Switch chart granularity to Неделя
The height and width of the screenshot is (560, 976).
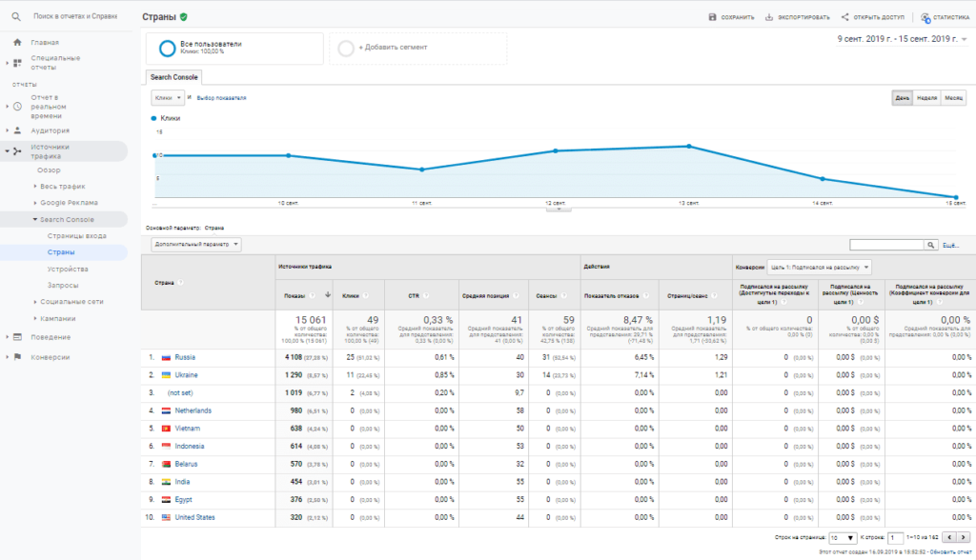pyautogui.click(x=926, y=97)
